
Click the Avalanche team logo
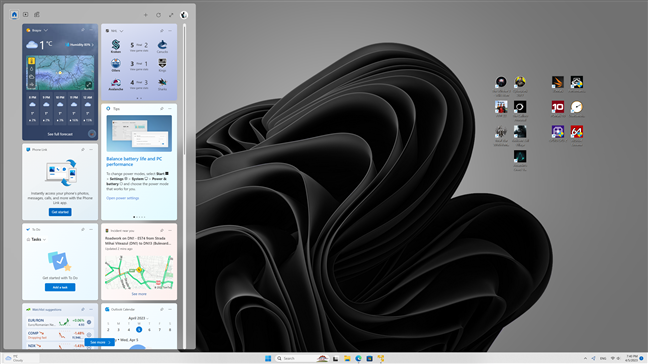tap(116, 82)
